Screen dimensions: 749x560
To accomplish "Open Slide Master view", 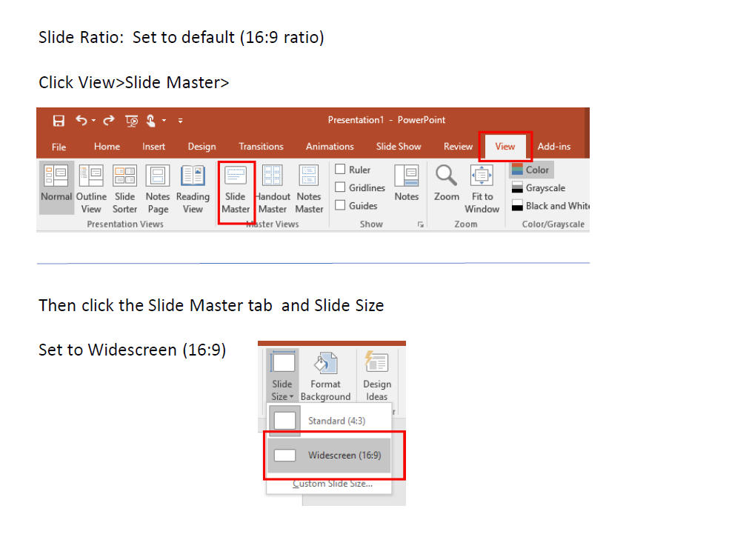I will coord(236,189).
